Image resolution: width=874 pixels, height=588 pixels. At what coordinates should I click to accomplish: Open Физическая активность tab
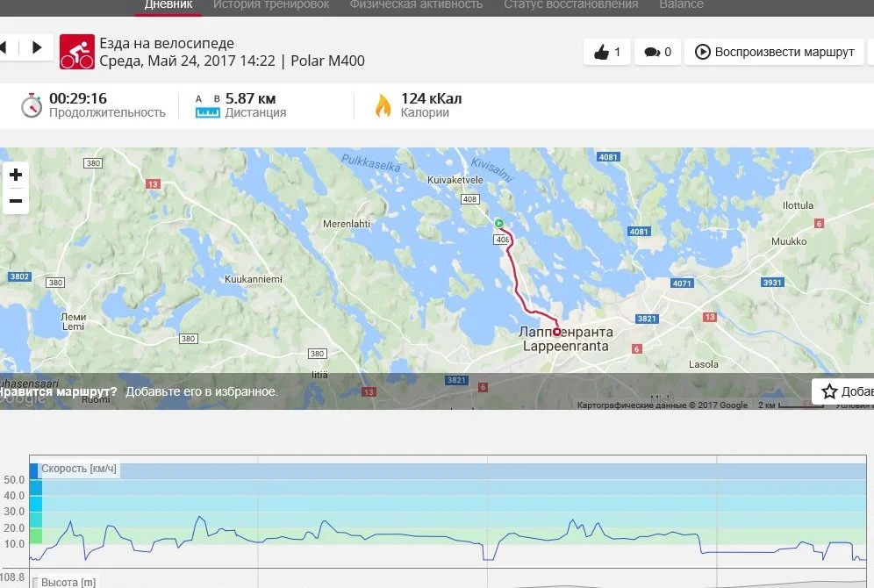pyautogui.click(x=416, y=5)
